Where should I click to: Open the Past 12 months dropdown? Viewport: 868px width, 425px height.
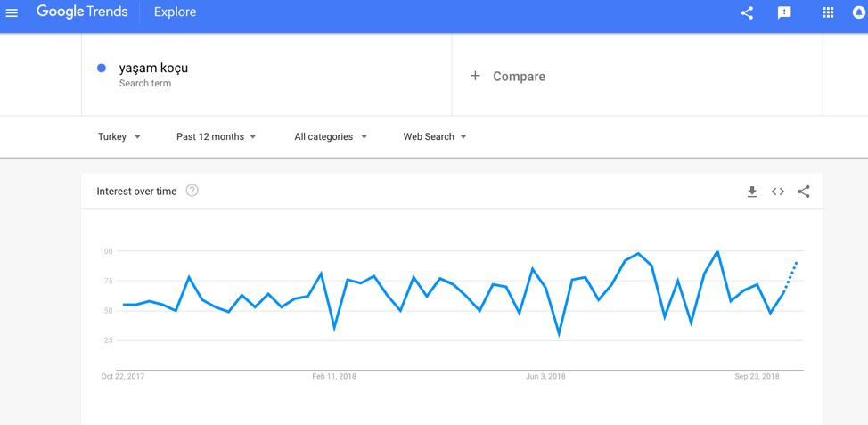(x=217, y=136)
